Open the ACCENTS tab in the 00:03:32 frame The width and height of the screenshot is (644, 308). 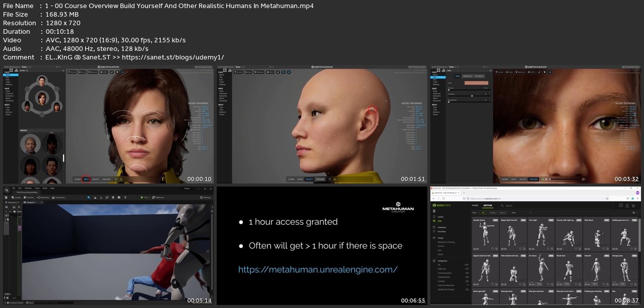pyautogui.click(x=479, y=76)
